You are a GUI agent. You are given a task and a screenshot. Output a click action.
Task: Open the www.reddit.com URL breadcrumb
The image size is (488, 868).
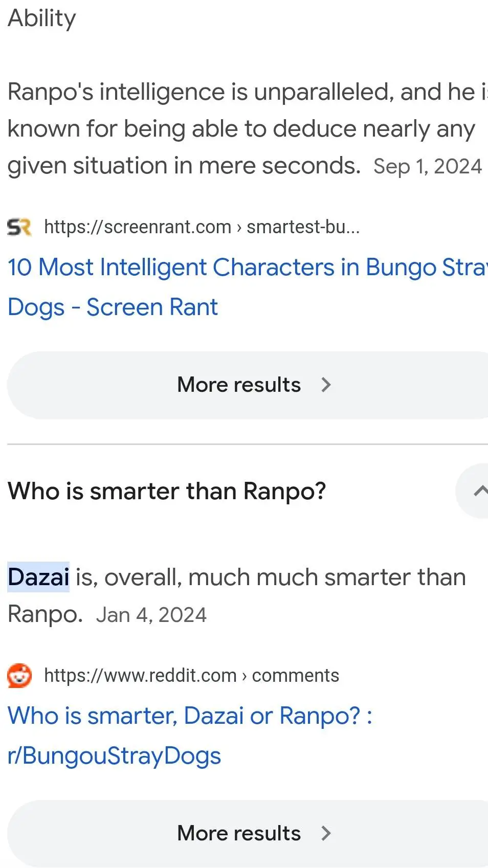coord(140,676)
